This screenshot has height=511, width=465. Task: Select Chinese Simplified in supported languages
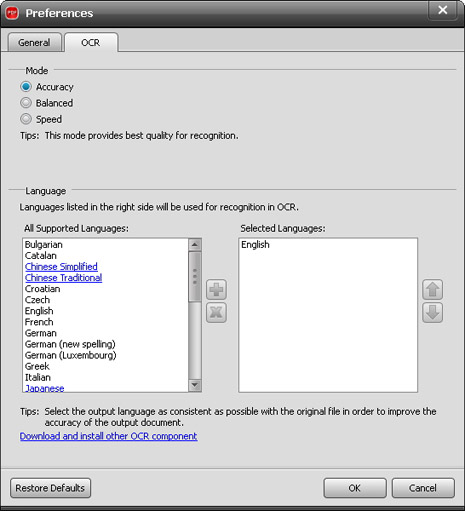pos(61,267)
